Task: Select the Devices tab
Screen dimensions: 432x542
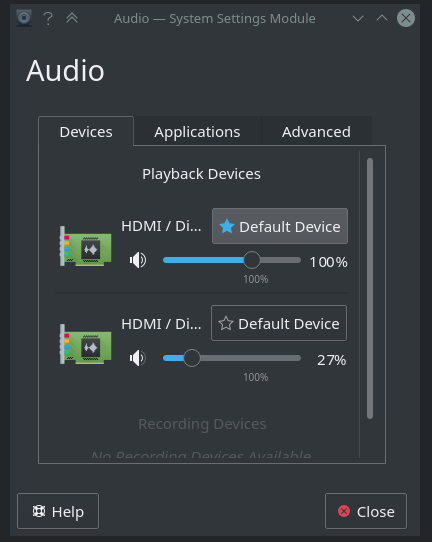Action: 86,132
